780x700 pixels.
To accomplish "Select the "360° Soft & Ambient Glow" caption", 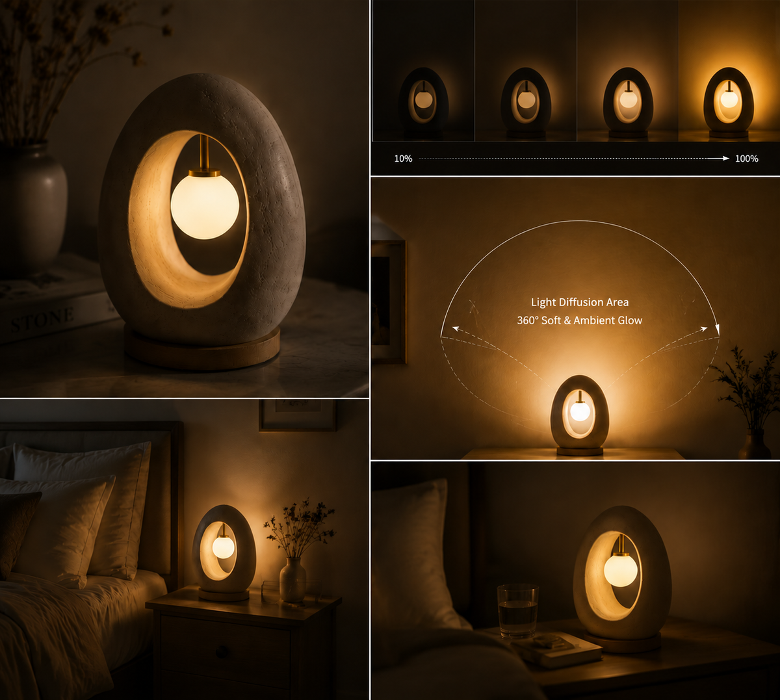I will coord(580,320).
